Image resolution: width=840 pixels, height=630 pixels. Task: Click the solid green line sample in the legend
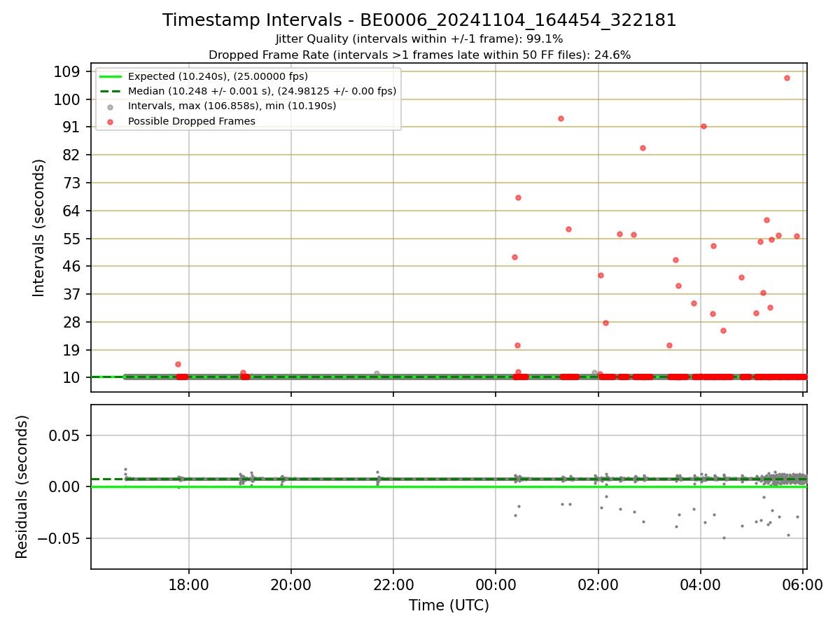111,76
